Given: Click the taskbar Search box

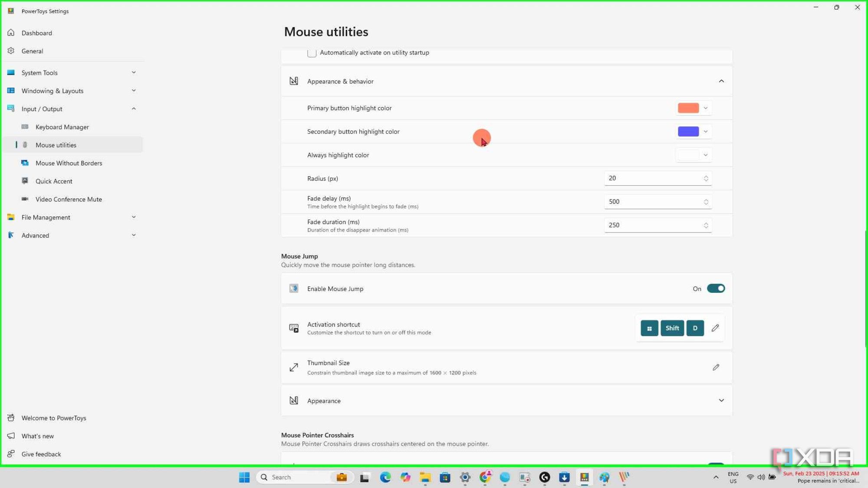Looking at the screenshot, I should coord(305,477).
